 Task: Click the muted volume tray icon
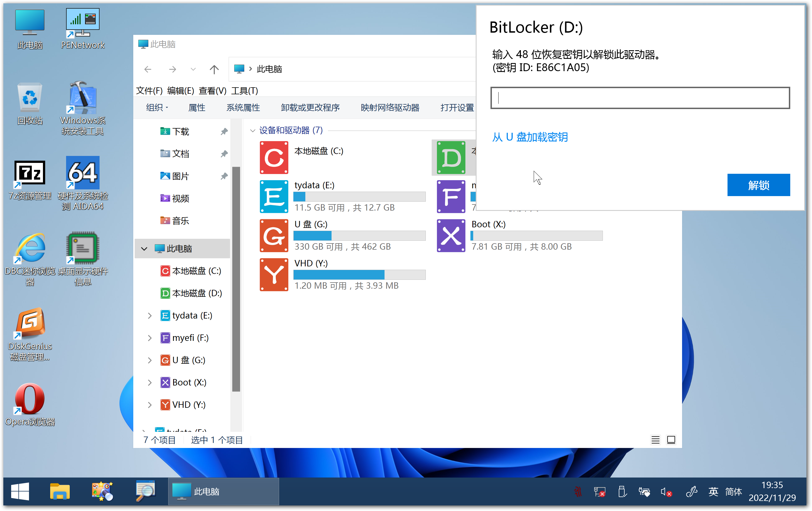tap(666, 492)
